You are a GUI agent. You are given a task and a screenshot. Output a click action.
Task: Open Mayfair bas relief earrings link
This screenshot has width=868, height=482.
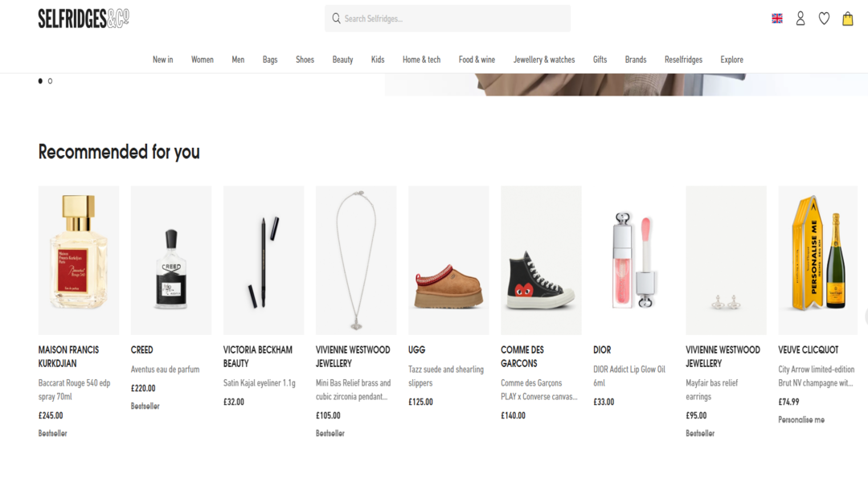click(x=712, y=390)
